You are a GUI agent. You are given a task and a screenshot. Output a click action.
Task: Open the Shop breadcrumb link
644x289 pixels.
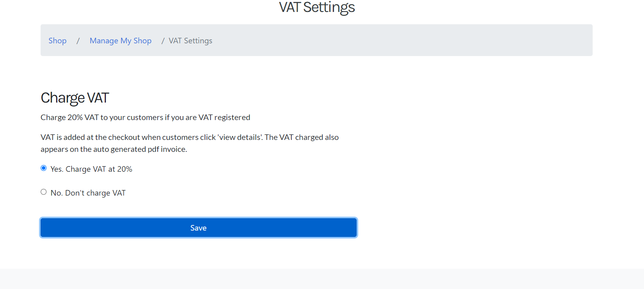(57, 41)
